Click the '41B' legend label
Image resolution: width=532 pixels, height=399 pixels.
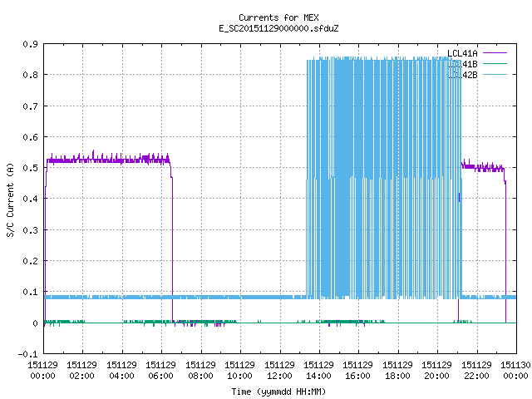pyautogui.click(x=470, y=64)
